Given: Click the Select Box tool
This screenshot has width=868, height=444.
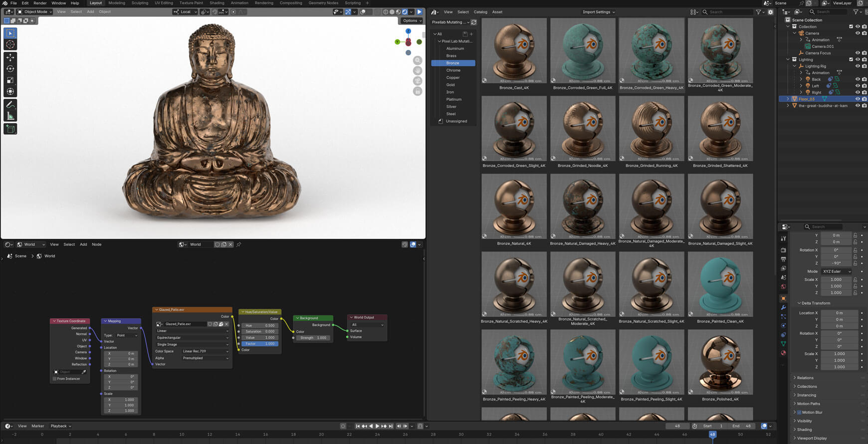Looking at the screenshot, I should (10, 33).
